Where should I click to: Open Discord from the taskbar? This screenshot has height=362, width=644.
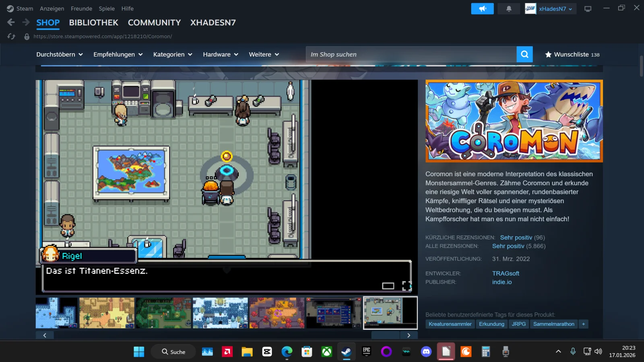pos(426,352)
